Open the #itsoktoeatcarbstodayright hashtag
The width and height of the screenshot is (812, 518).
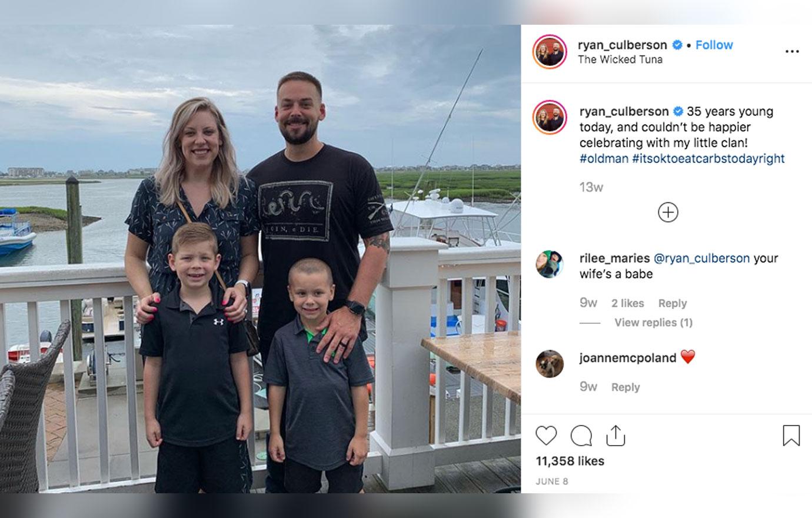[x=708, y=158]
